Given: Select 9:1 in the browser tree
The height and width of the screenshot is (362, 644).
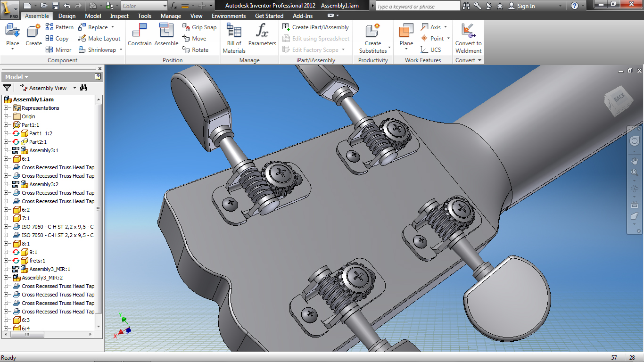Looking at the screenshot, I should tap(33, 252).
